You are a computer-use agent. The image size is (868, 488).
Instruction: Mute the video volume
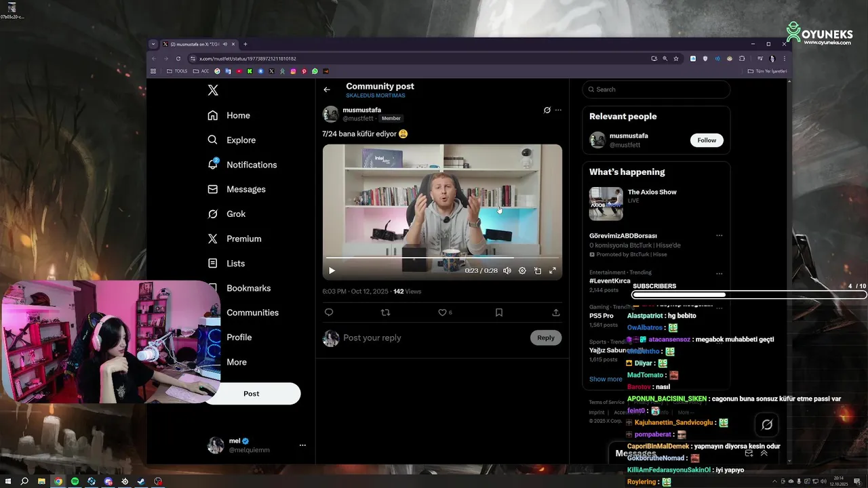pos(507,270)
